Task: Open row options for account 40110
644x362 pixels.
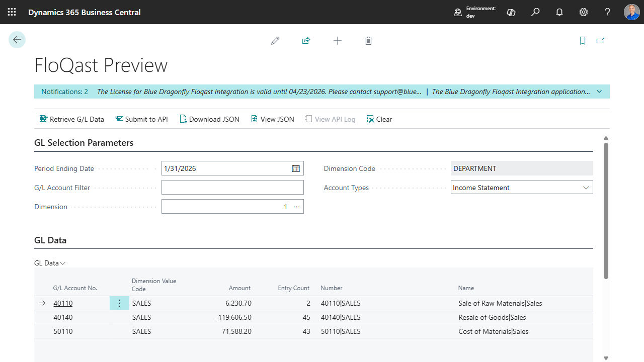Action: tap(119, 303)
